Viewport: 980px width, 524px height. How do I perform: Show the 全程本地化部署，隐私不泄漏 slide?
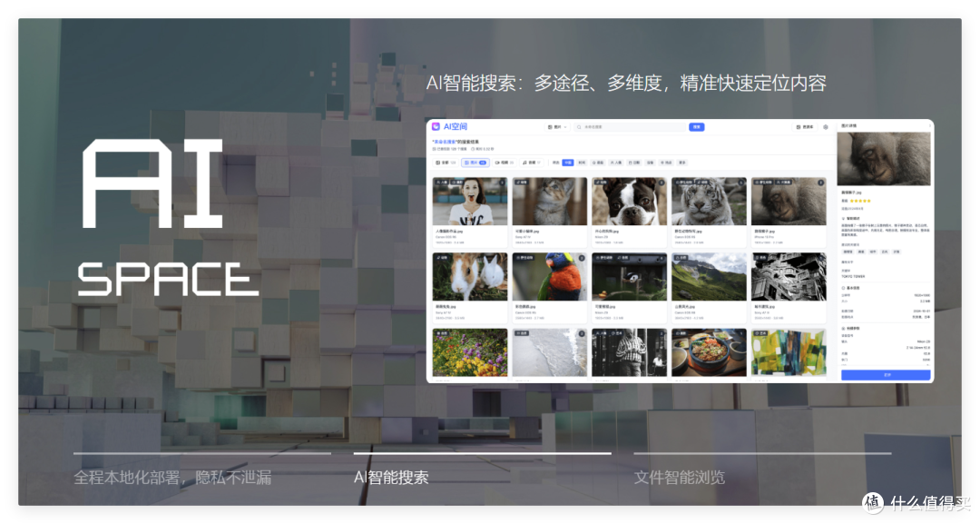(x=172, y=478)
